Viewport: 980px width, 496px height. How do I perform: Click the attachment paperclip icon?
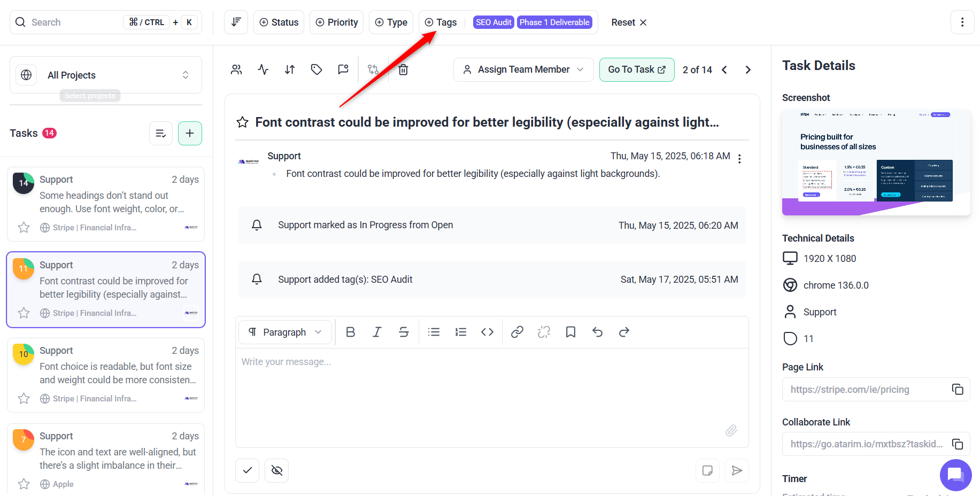tap(731, 430)
